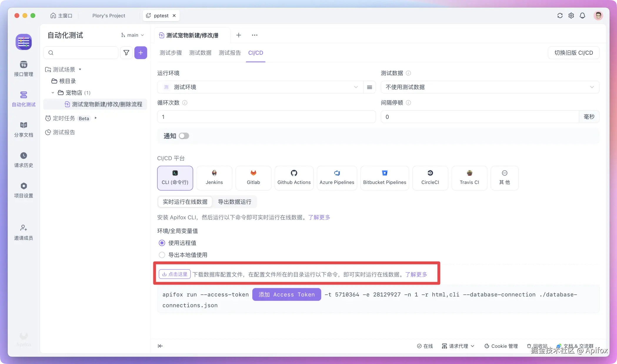Open the 接口管理 sidebar section
Viewport: 617px width, 364px height.
[24, 69]
